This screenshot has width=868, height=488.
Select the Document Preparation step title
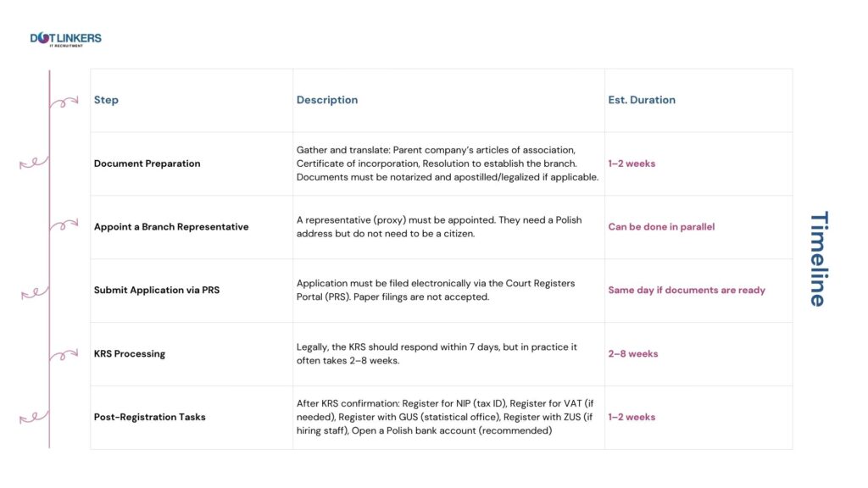click(147, 164)
